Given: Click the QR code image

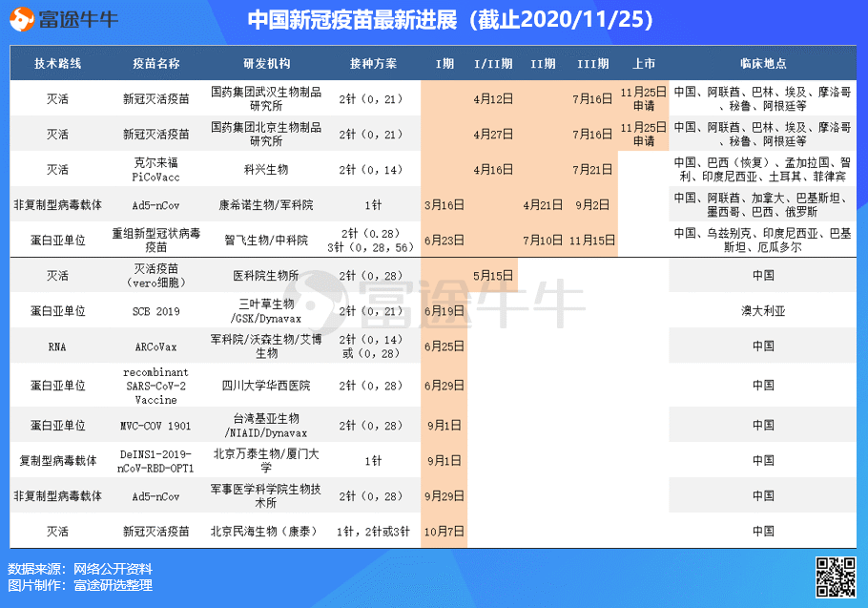Looking at the screenshot, I should [x=836, y=577].
